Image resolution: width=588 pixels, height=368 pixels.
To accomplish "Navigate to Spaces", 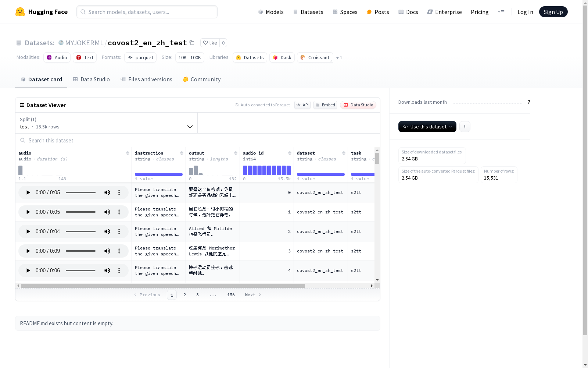I will point(345,12).
